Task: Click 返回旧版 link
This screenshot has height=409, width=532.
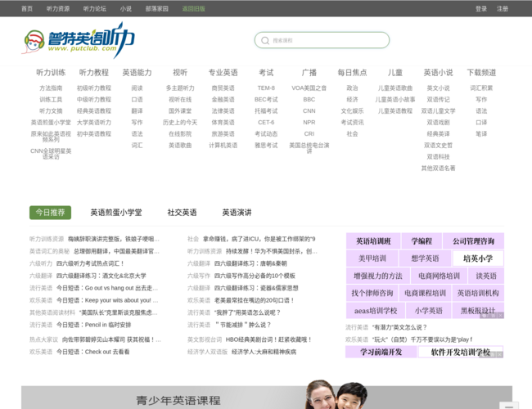Action: [194, 9]
